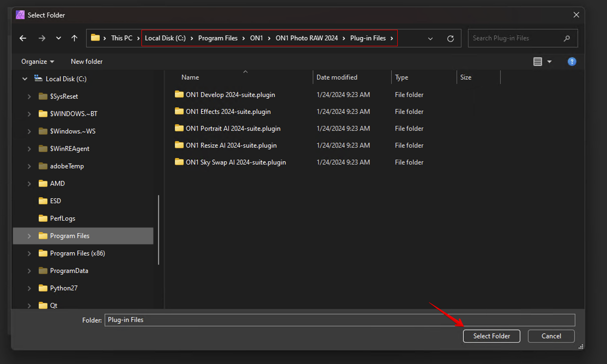
Task: Expand the $Windows.~WS folder node
Action: point(29,131)
